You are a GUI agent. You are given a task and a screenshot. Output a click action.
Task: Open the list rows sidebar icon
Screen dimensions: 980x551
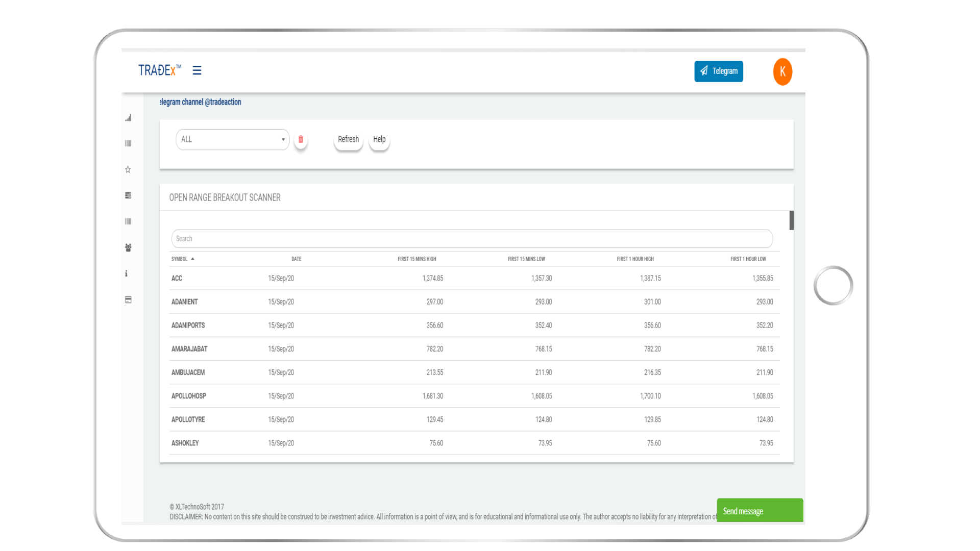point(128,195)
